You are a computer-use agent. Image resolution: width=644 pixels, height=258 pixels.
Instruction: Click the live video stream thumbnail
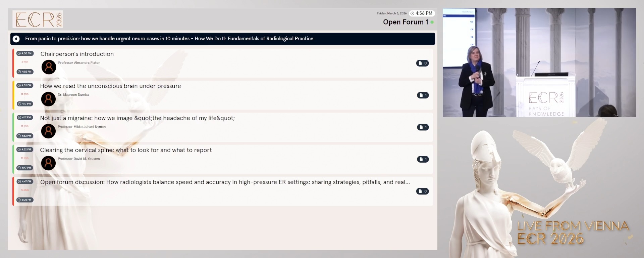[x=539, y=62]
